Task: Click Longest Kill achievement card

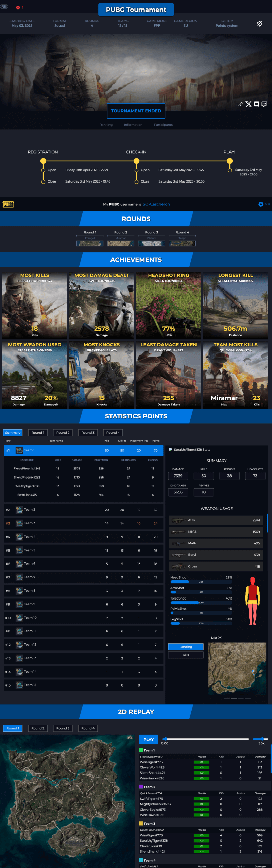Action: coord(236,305)
